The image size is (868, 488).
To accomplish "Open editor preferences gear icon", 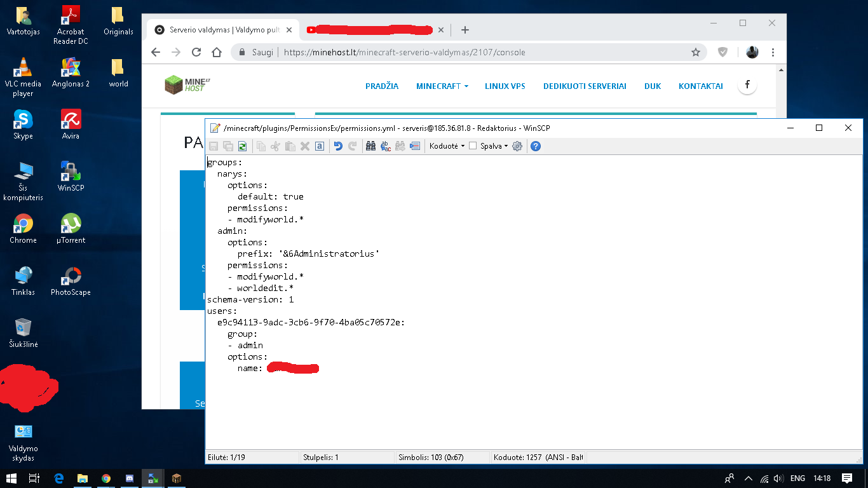I will click(517, 146).
